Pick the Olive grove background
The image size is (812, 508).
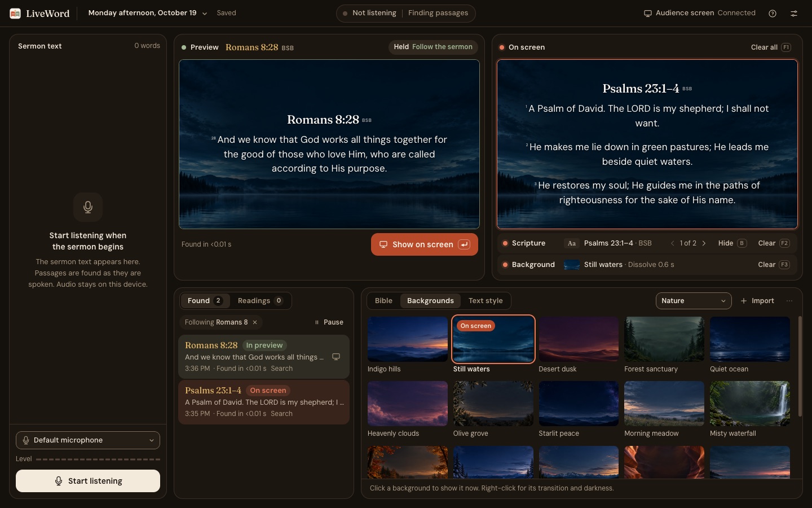(493, 404)
